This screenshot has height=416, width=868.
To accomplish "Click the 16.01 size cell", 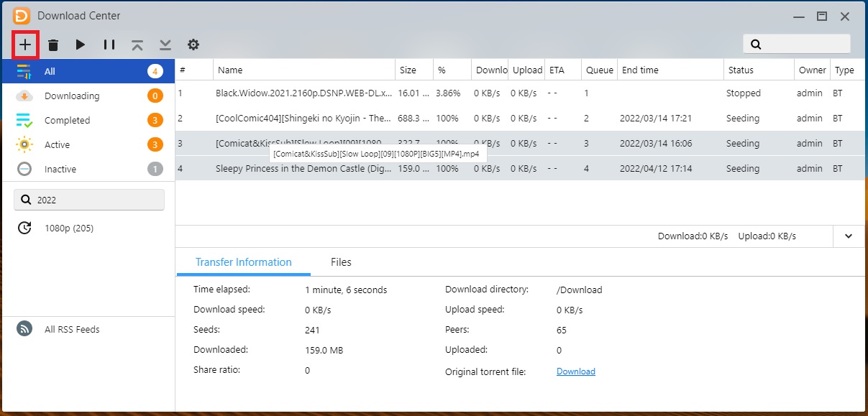I will tap(414, 93).
